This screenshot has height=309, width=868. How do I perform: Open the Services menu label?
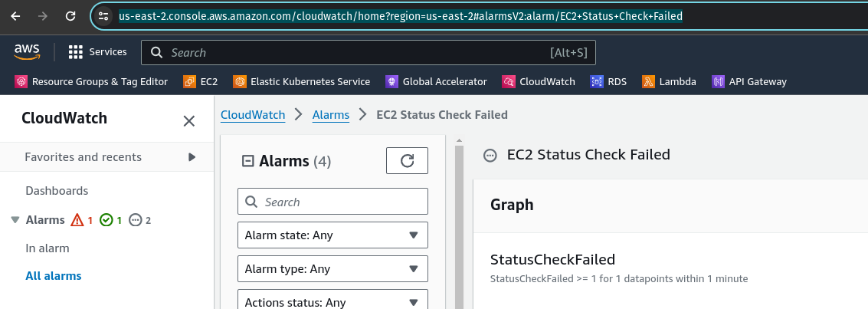coord(108,52)
